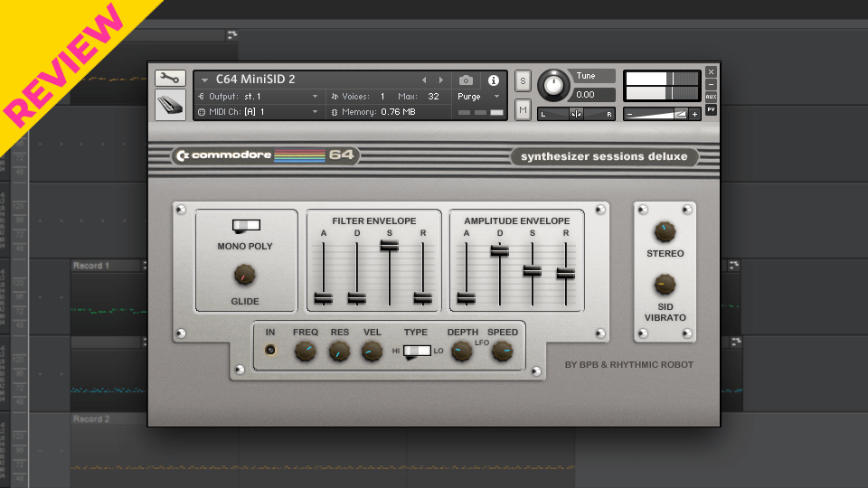Image resolution: width=868 pixels, height=488 pixels.
Task: Click the filter VEL knob
Action: 372,351
